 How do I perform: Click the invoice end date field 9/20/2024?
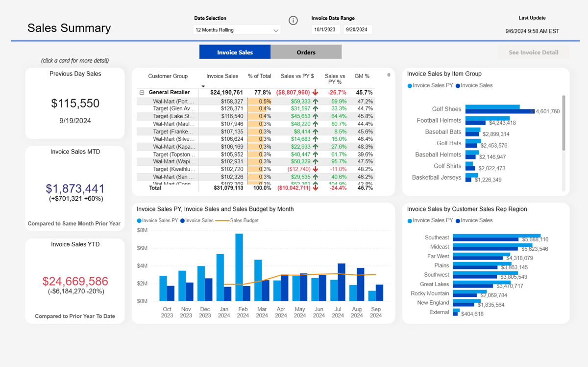pyautogui.click(x=357, y=29)
